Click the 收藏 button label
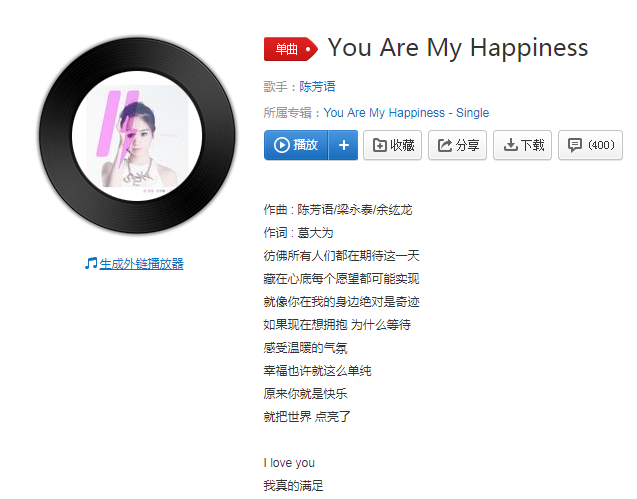Viewport: 637px width, 499px height. pos(402,145)
